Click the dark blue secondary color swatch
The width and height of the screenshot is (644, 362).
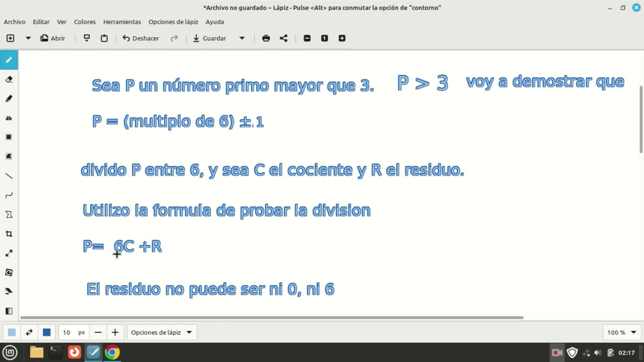[47, 332]
